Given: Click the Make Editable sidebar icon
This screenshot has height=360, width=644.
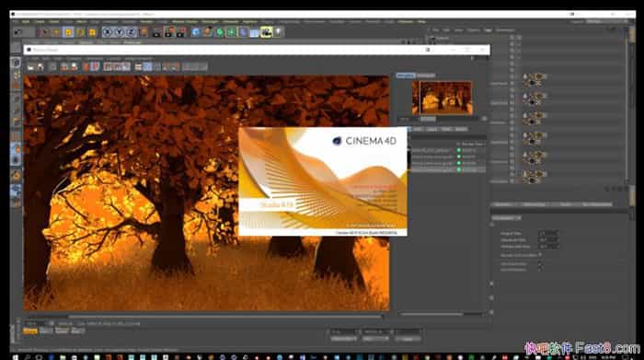Looking at the screenshot, I should coord(16,48).
